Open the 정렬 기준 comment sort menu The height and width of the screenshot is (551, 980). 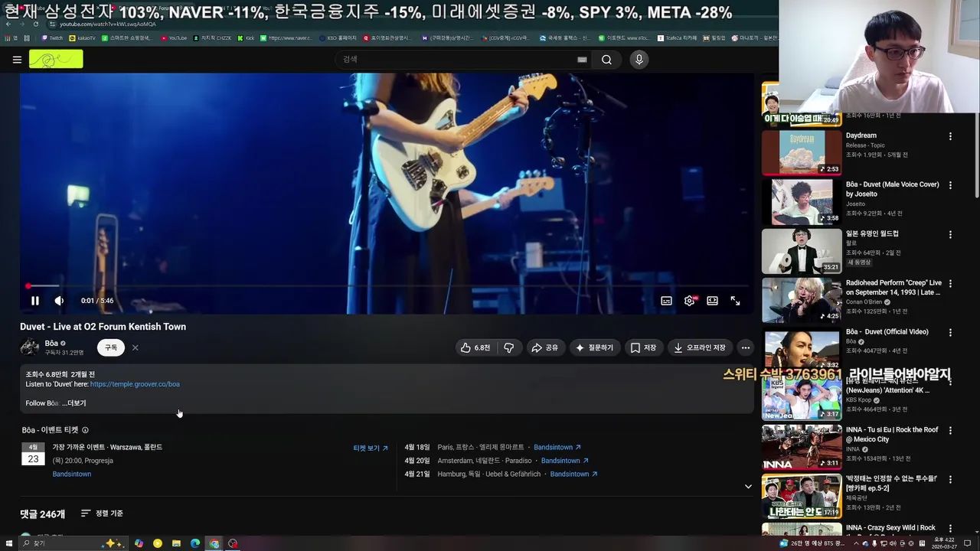coord(102,514)
